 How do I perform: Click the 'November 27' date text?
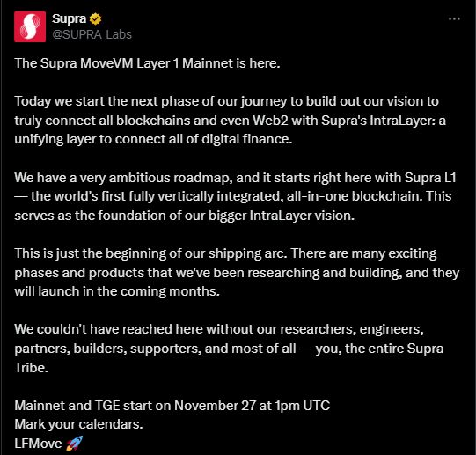215,406
